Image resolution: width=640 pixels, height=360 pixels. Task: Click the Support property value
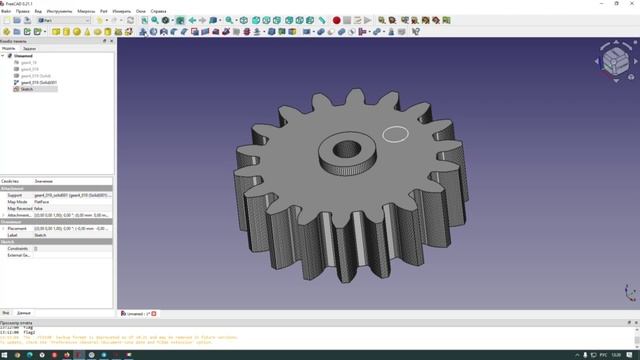point(72,196)
